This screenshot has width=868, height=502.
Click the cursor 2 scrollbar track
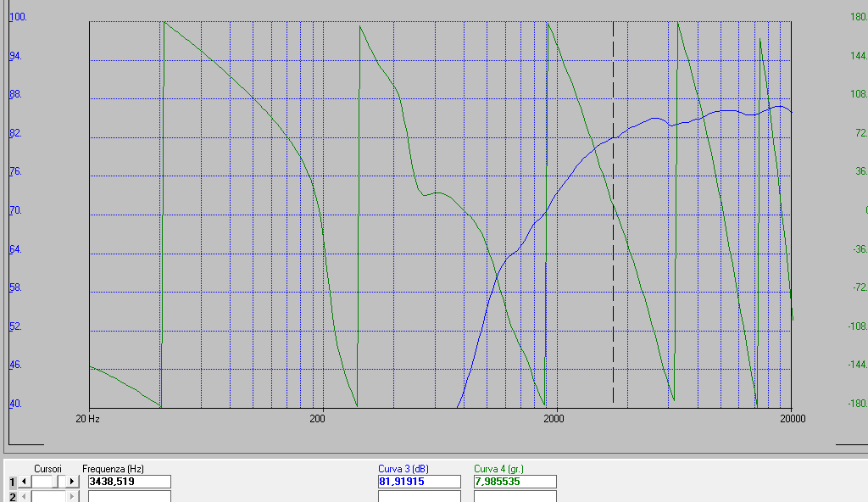[48, 496]
